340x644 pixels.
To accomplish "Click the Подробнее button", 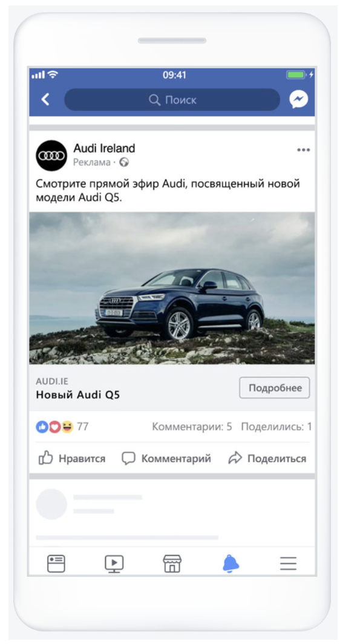I will pyautogui.click(x=275, y=388).
